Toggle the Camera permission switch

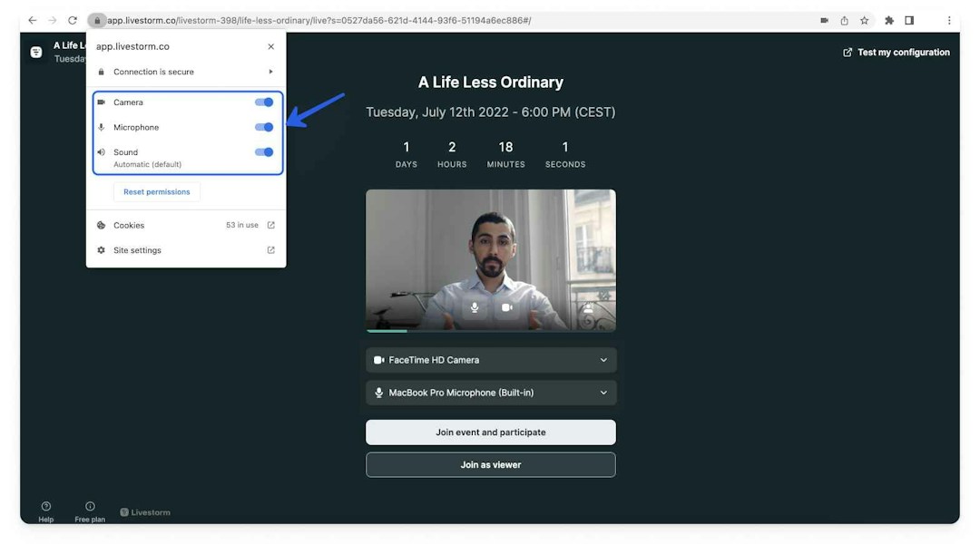click(264, 102)
